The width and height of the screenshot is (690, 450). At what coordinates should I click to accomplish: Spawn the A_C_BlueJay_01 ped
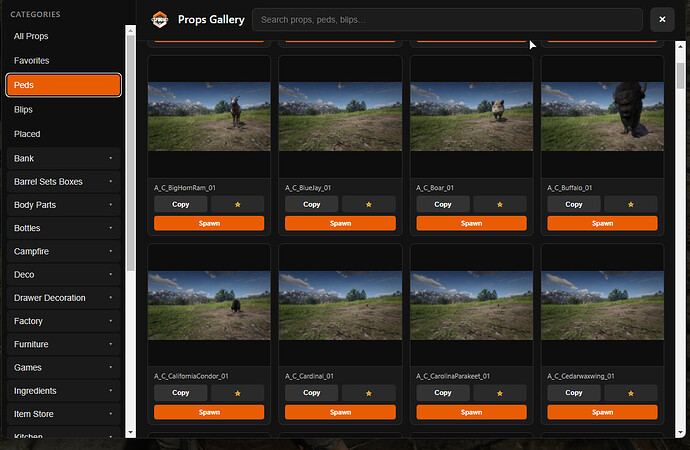340,223
